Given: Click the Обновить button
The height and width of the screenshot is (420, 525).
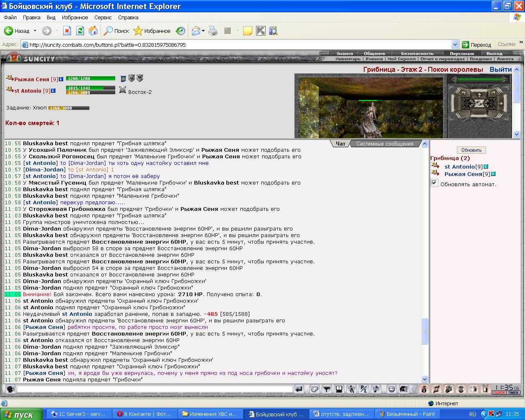Looking at the screenshot, I should pyautogui.click(x=471, y=150).
